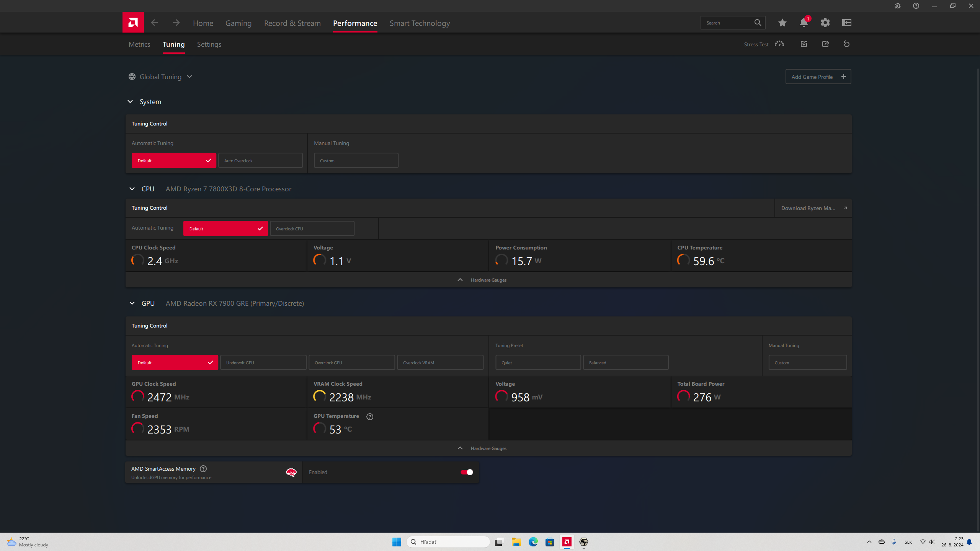Click GPU Temperature help question icon
The height and width of the screenshot is (551, 980).
[x=369, y=417]
